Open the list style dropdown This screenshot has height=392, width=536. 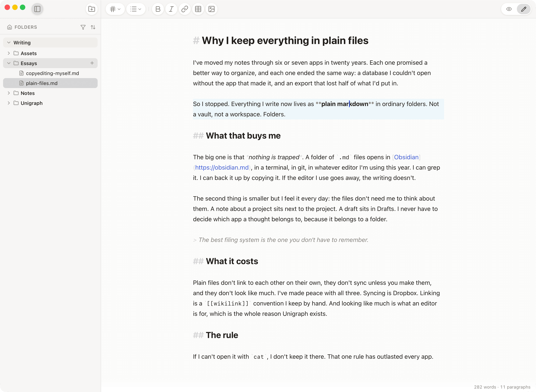tap(136, 9)
